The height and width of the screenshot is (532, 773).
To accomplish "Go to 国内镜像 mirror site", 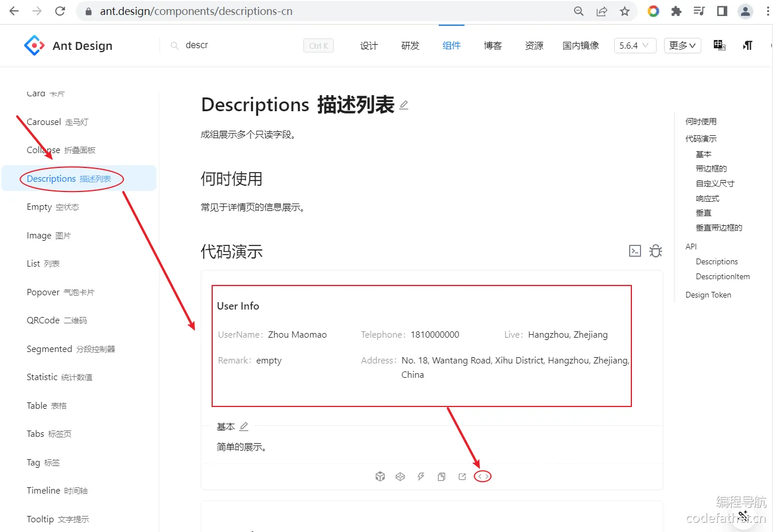I will point(580,46).
